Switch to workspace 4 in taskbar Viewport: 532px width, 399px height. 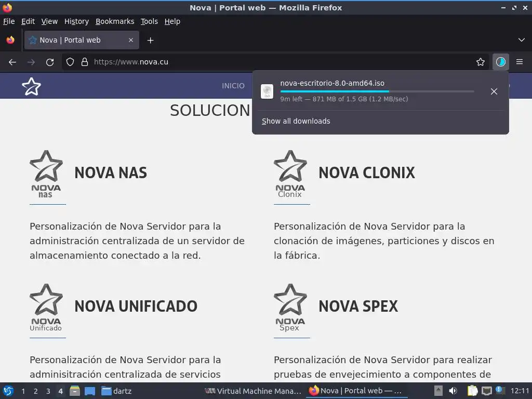pyautogui.click(x=61, y=391)
